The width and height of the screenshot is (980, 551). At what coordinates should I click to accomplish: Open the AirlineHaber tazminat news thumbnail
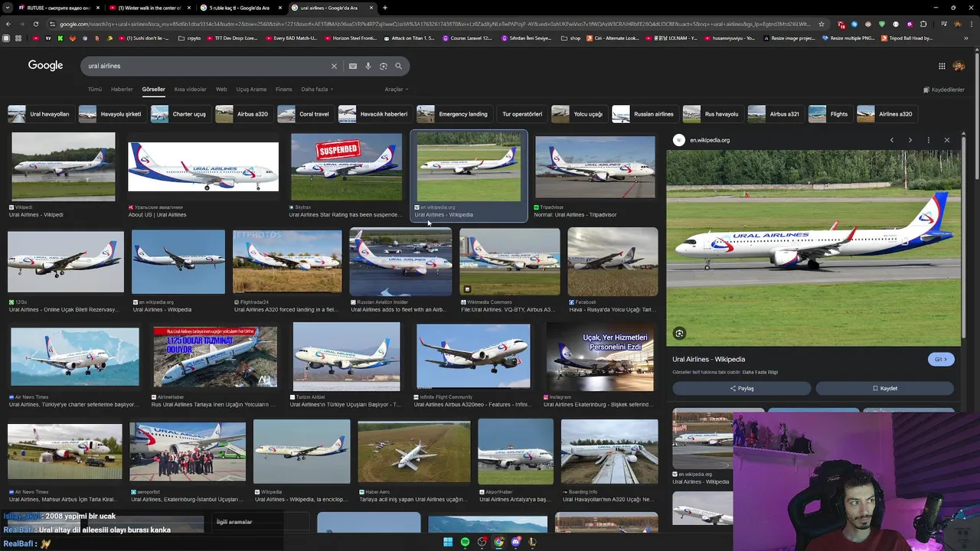[215, 357]
